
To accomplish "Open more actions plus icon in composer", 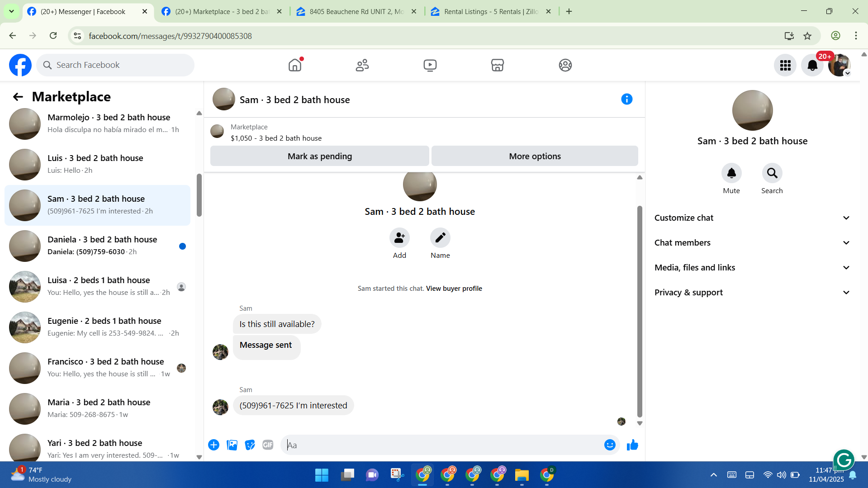I will (x=213, y=445).
